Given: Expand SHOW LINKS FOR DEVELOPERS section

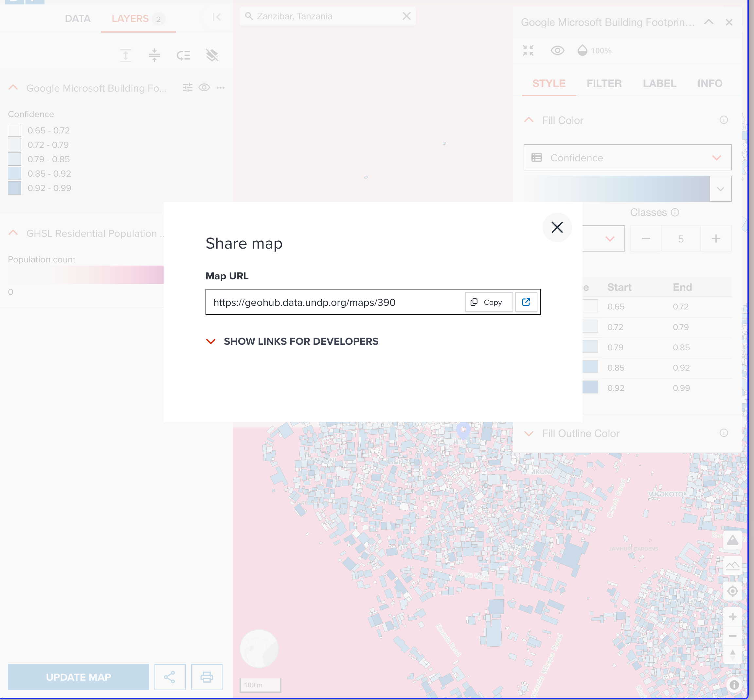Looking at the screenshot, I should point(300,341).
